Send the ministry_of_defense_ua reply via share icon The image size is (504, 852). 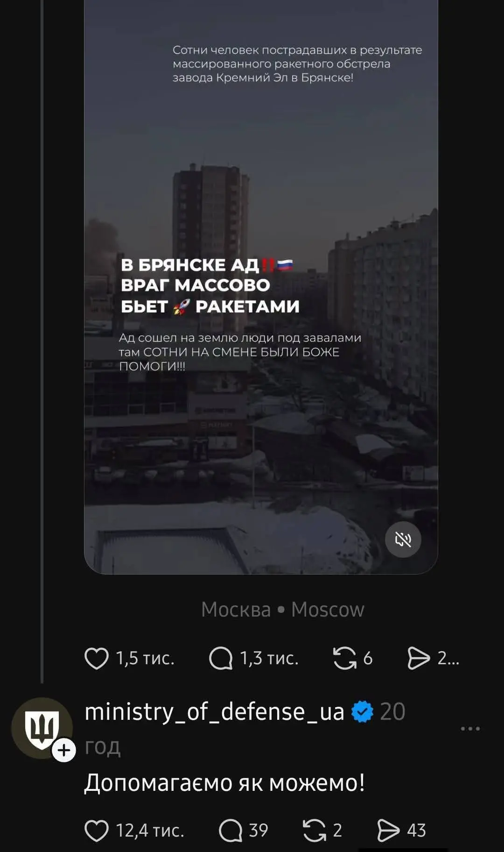[388, 831]
